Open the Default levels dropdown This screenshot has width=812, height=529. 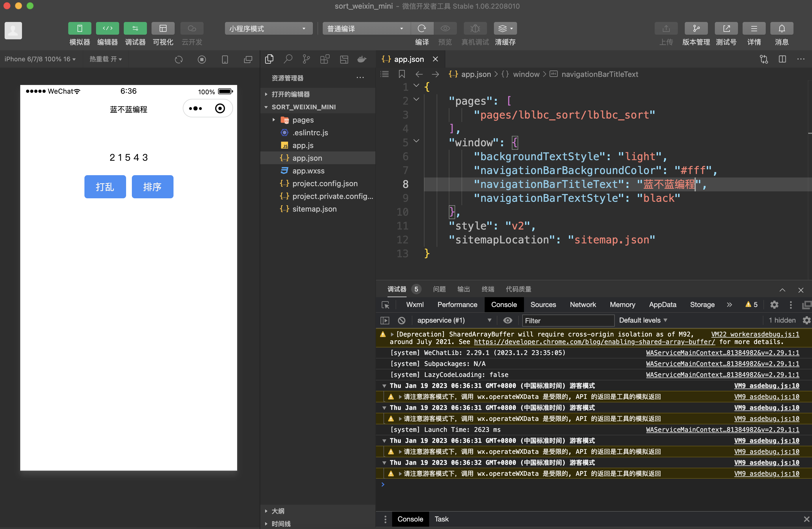643,320
